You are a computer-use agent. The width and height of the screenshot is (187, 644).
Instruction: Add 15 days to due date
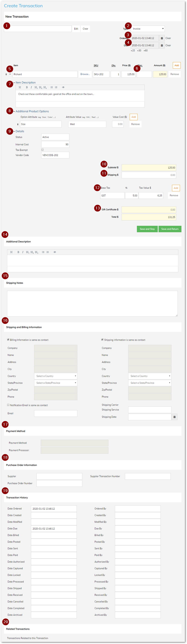(133, 50)
